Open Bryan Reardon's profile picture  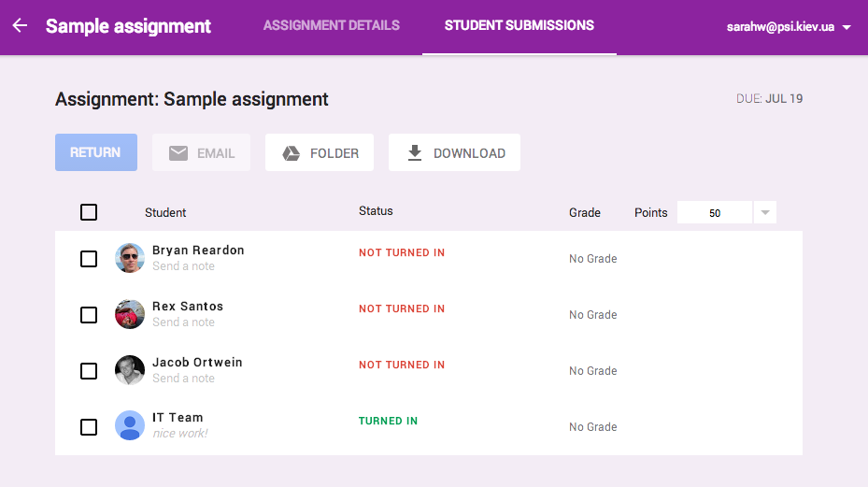pyautogui.click(x=130, y=258)
